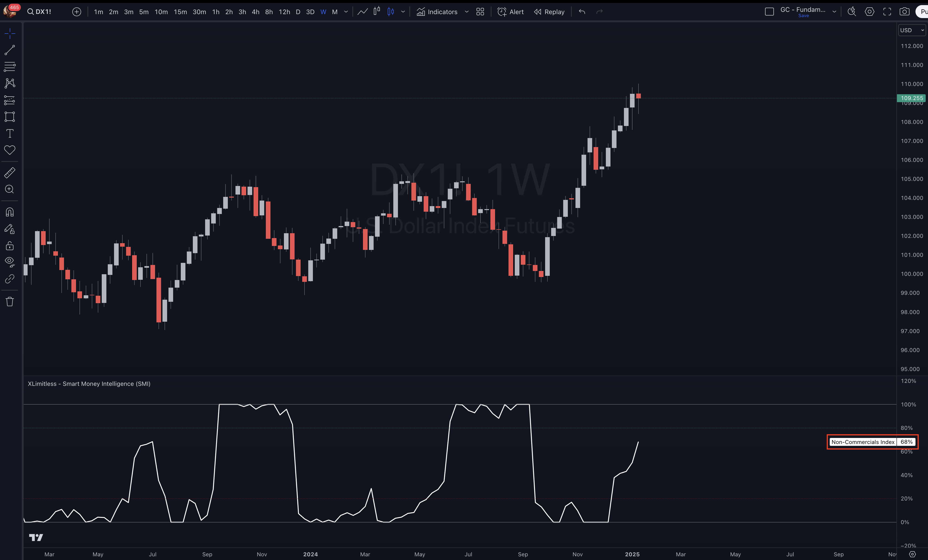This screenshot has height=560, width=928.
Task: Switch to the 4h timeframe
Action: pos(255,12)
